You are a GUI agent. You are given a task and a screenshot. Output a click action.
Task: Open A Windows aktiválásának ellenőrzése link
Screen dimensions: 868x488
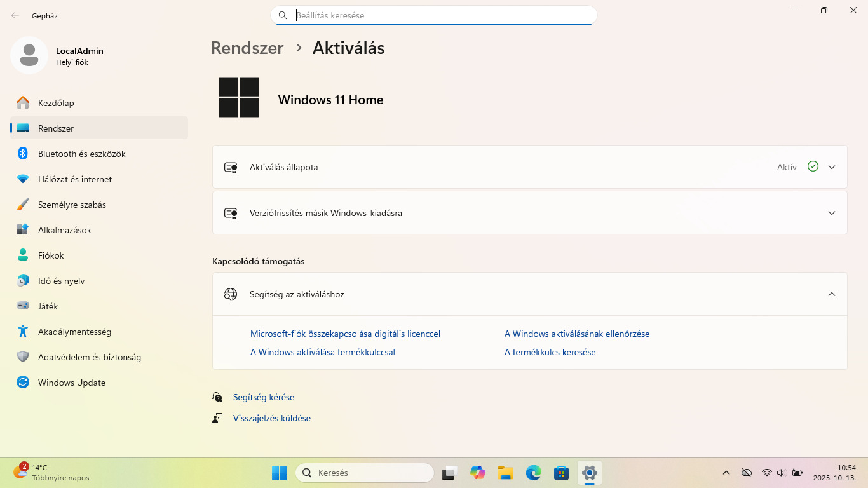click(577, 334)
